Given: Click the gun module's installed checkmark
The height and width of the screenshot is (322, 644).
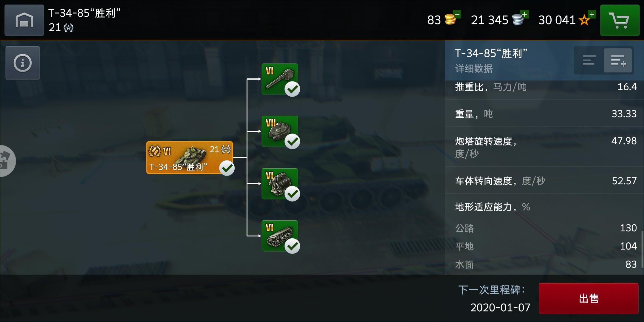Looking at the screenshot, I should 292,89.
